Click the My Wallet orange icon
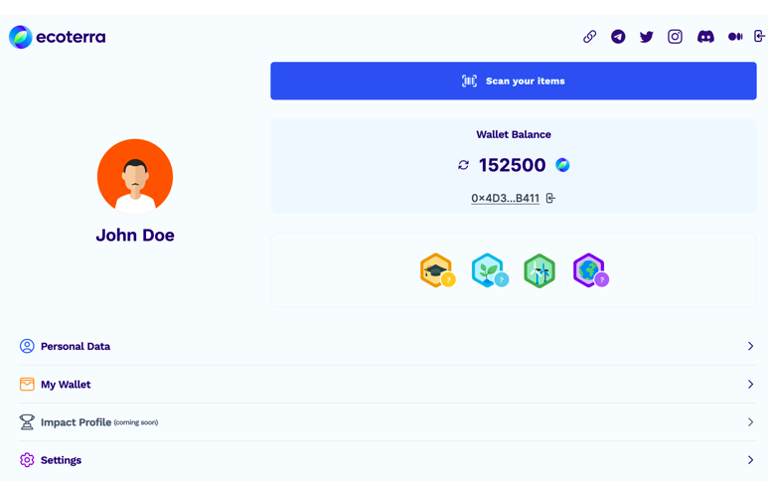The width and height of the screenshot is (768, 485). [x=27, y=384]
